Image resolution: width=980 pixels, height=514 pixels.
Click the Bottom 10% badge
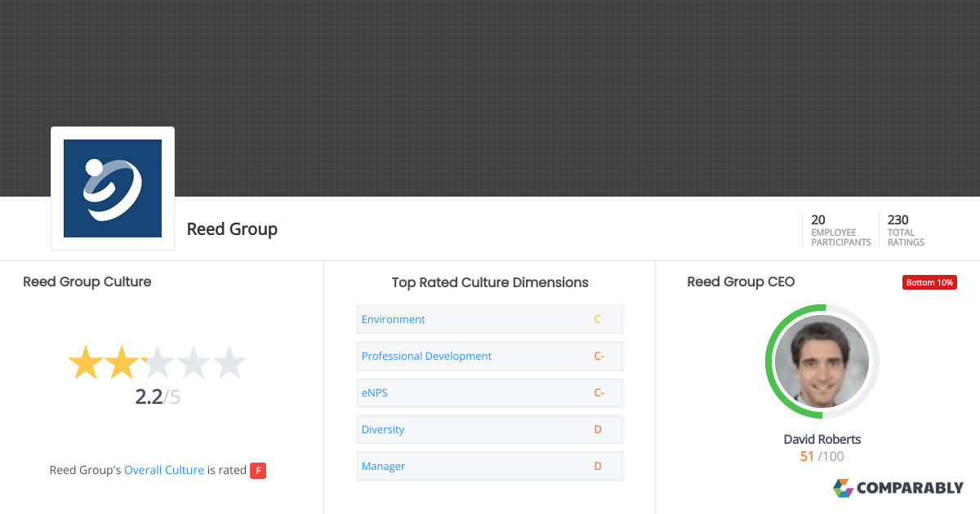coord(929,281)
